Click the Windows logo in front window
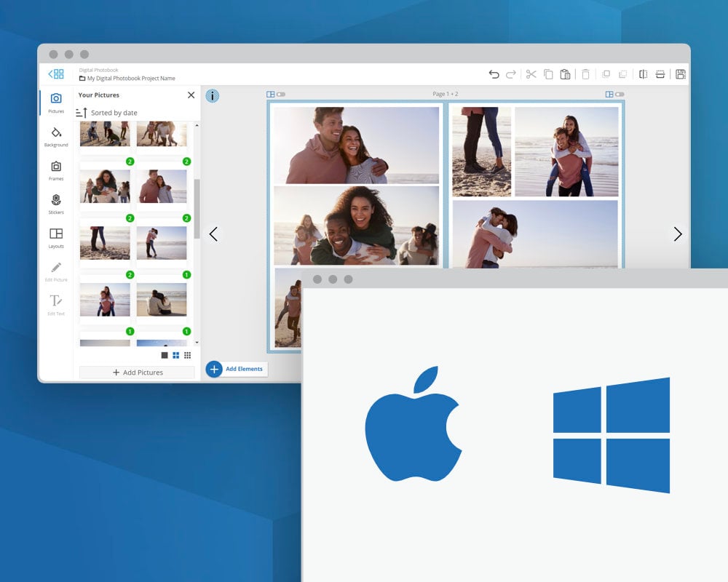This screenshot has width=728, height=582. (612, 435)
